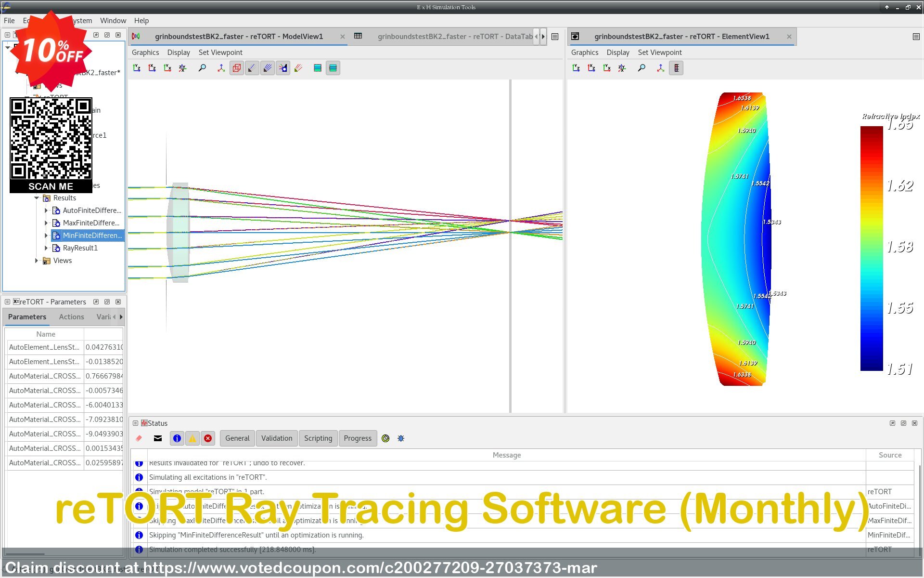Set ModelView1 to the XZ plane view
Viewport: 924px width, 578px height.
coord(152,68)
